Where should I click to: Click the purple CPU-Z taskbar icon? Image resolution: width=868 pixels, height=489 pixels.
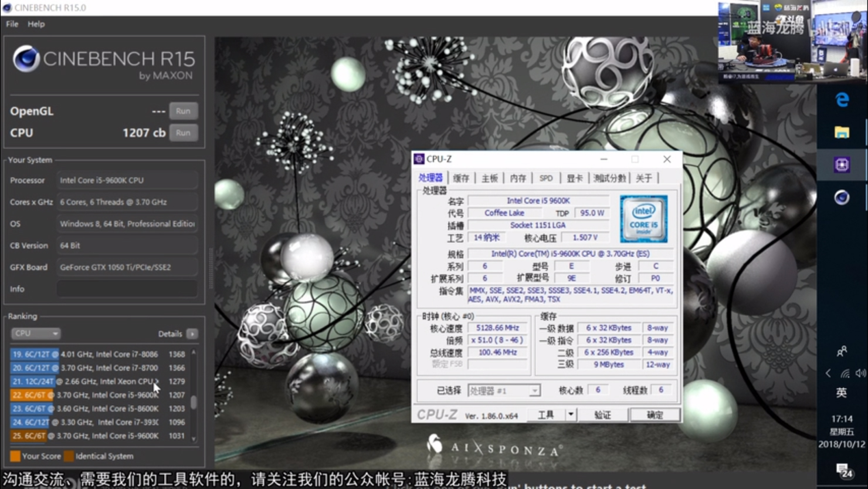click(842, 165)
